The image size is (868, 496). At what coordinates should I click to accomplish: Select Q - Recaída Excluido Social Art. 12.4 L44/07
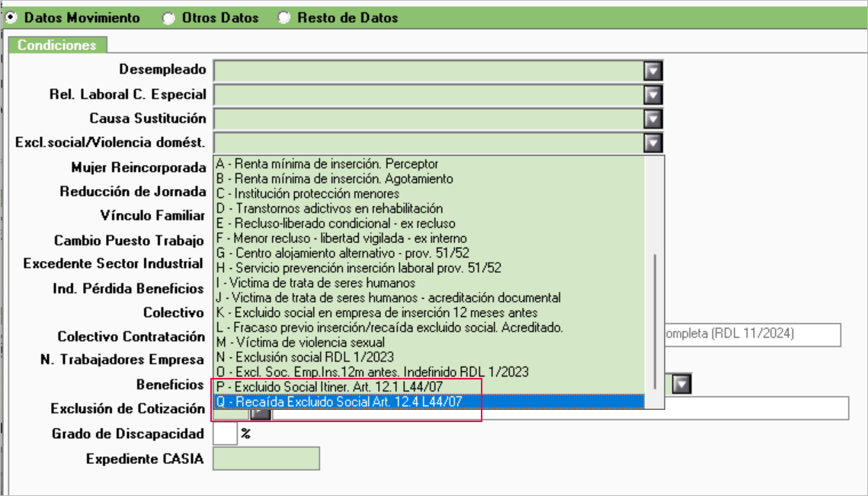click(429, 402)
